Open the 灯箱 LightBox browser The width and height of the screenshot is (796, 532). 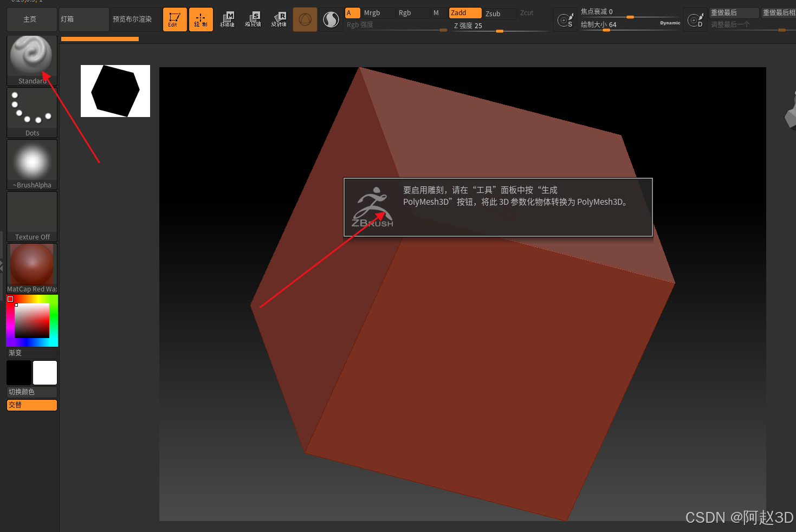pos(83,20)
